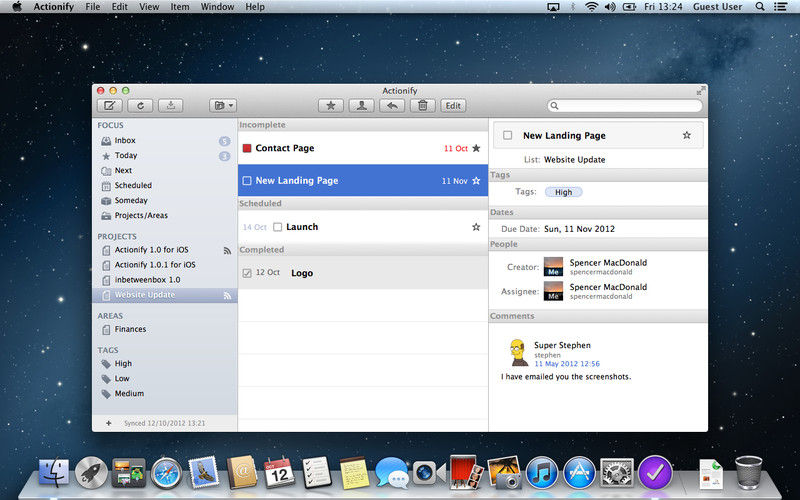This screenshot has width=800, height=500.
Task: Click Super Stephen's comment avatar
Action: tap(519, 353)
